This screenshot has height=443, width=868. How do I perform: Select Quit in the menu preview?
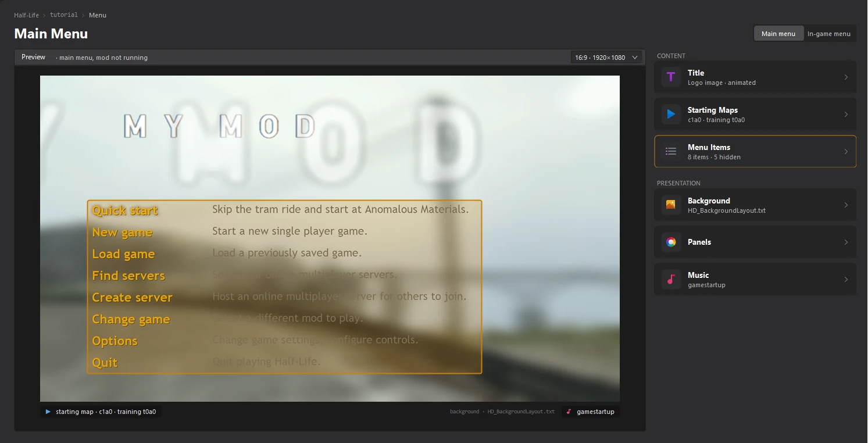105,363
